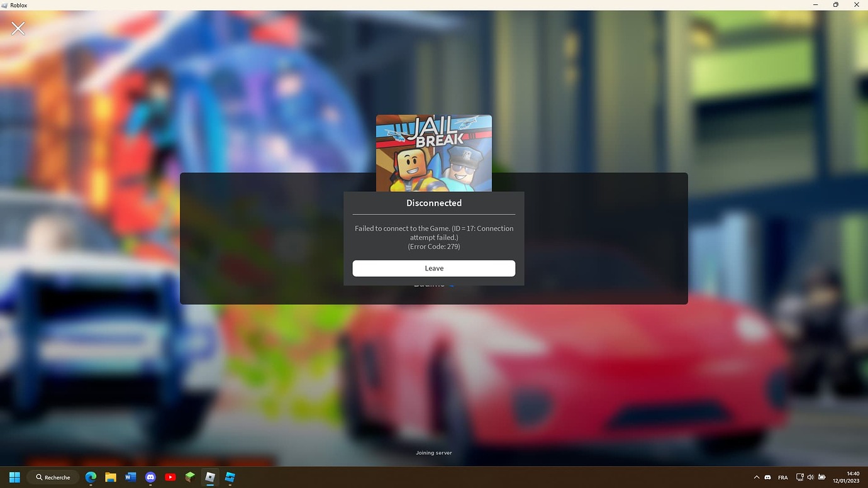Open YouTube app from the taskbar
The height and width of the screenshot is (488, 868).
tap(170, 477)
